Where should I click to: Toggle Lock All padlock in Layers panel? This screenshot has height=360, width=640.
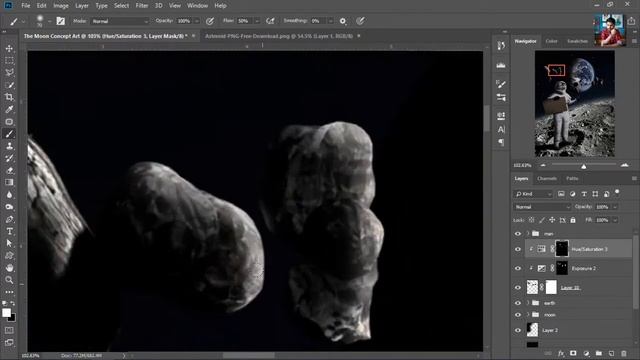pos(573,220)
